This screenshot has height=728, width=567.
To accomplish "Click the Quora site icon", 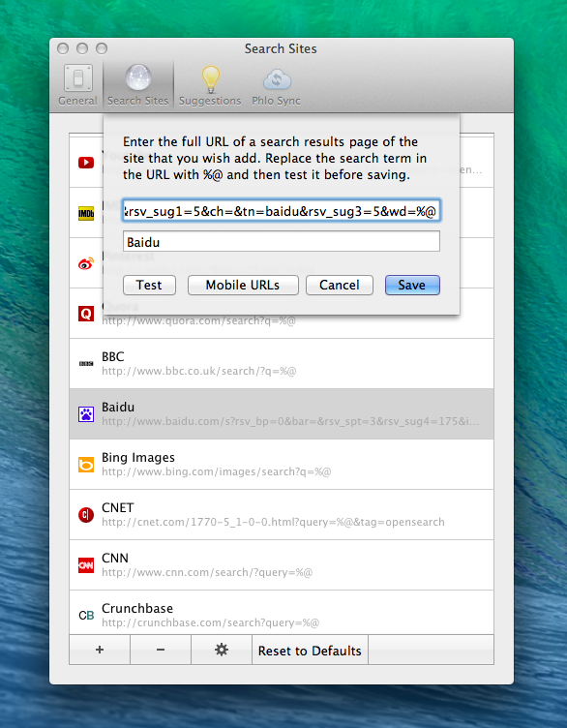I will pyautogui.click(x=86, y=314).
